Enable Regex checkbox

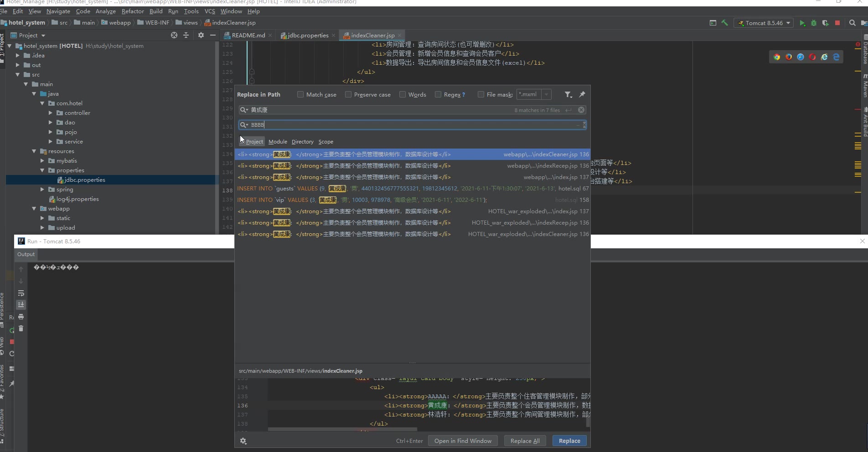pos(438,94)
